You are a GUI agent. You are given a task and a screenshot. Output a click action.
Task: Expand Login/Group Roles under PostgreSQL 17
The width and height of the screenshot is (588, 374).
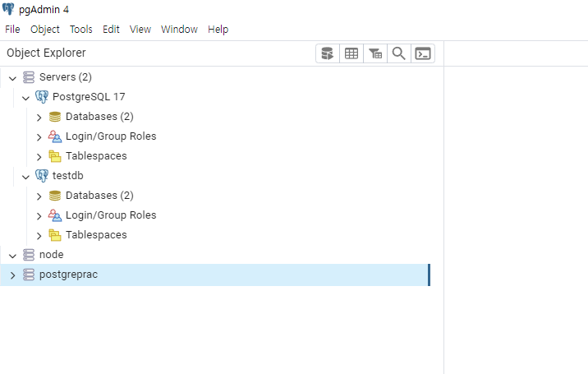click(x=39, y=137)
